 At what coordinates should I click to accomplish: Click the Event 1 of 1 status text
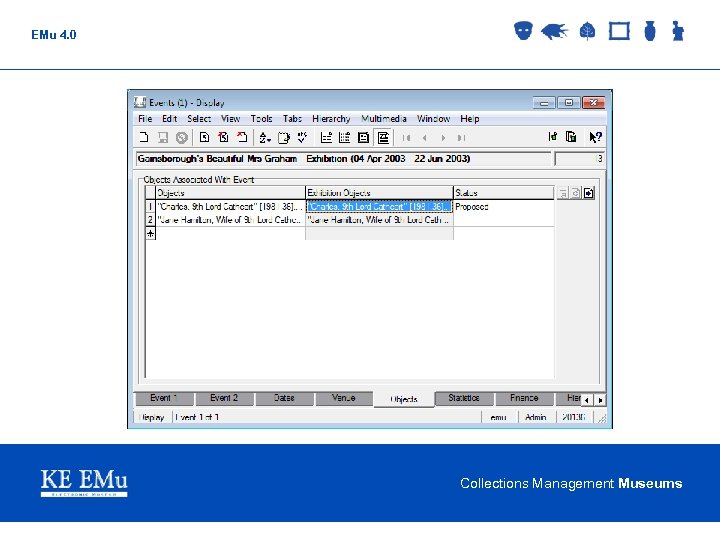point(197,417)
